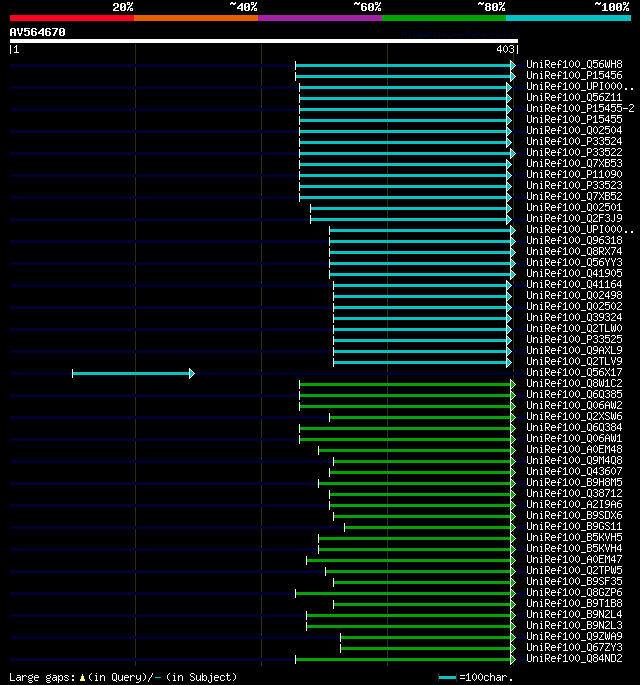The width and height of the screenshot is (640, 685).
Task: Open UniRef100_B9N2L4 entry
Action: (574, 614)
